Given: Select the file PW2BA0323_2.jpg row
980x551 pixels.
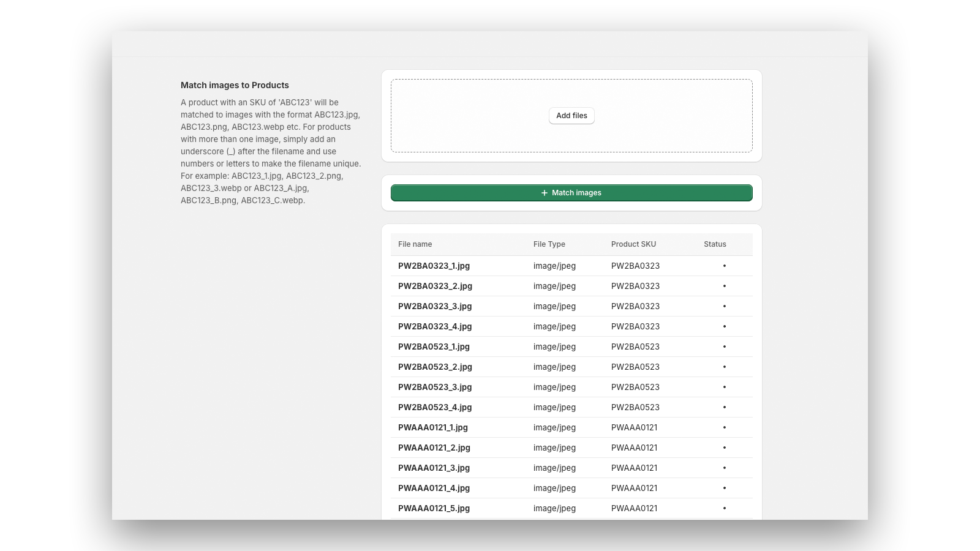Looking at the screenshot, I should (x=435, y=286).
